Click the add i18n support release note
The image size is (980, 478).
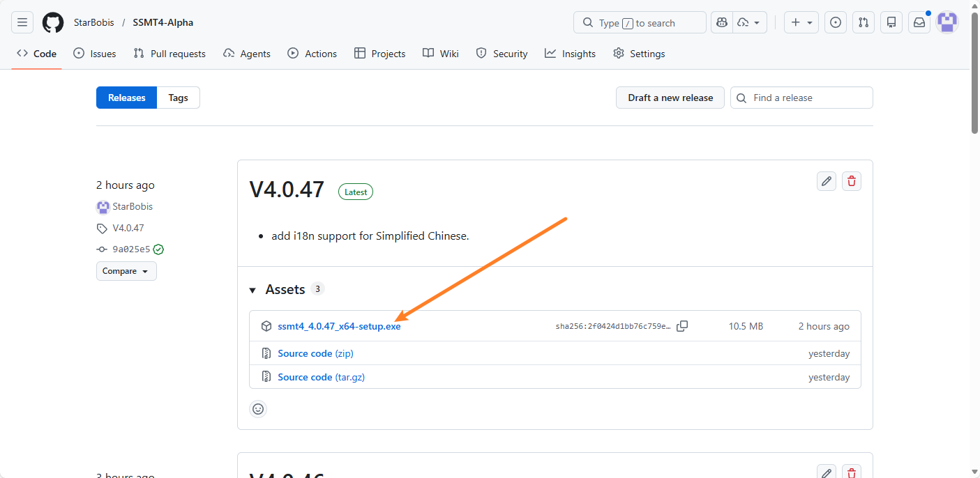click(370, 236)
